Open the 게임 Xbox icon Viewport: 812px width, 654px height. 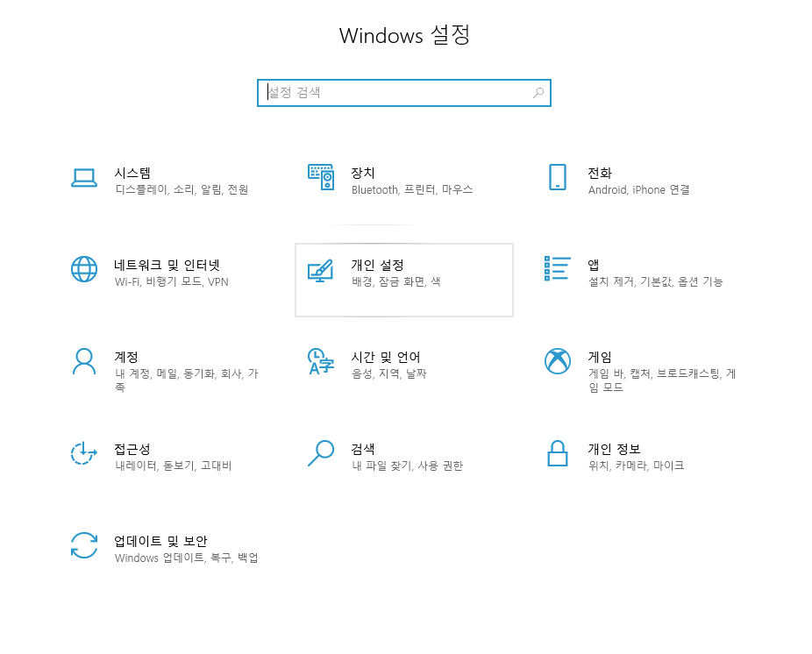point(557,361)
